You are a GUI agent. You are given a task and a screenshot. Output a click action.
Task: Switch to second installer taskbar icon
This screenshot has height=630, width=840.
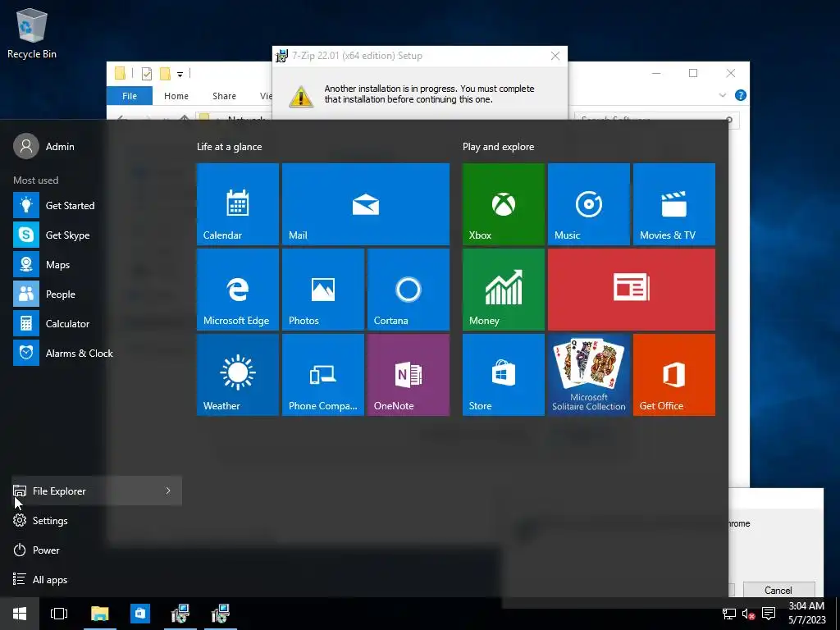point(220,614)
